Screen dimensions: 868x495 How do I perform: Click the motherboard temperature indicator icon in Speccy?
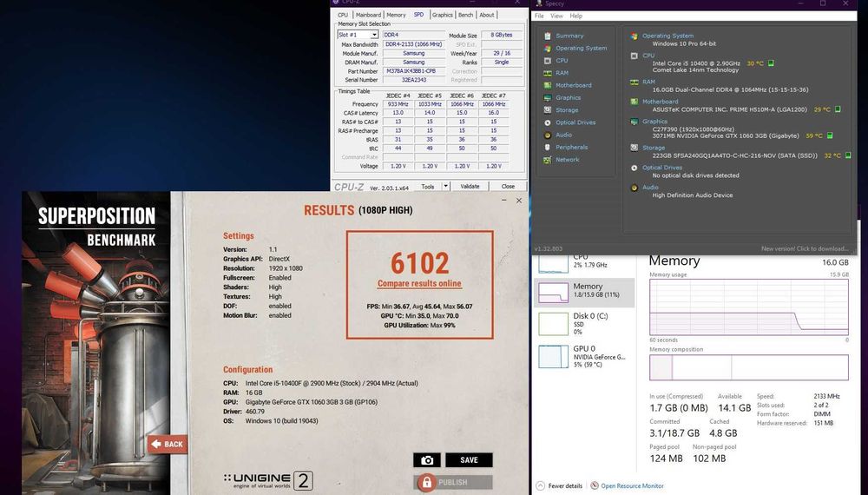click(838, 109)
